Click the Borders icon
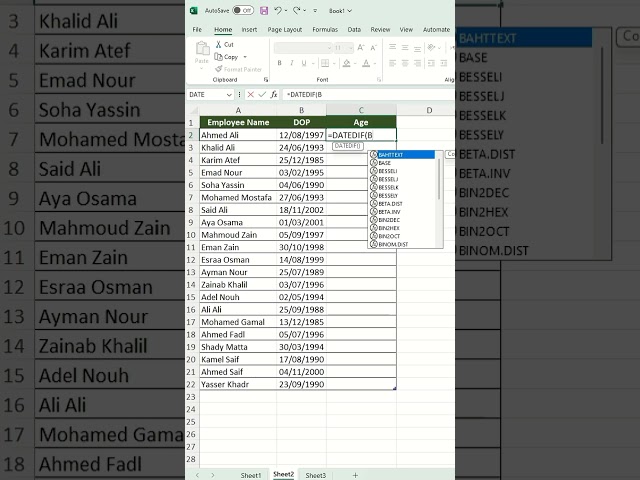This screenshot has width=640, height=480. (325, 63)
